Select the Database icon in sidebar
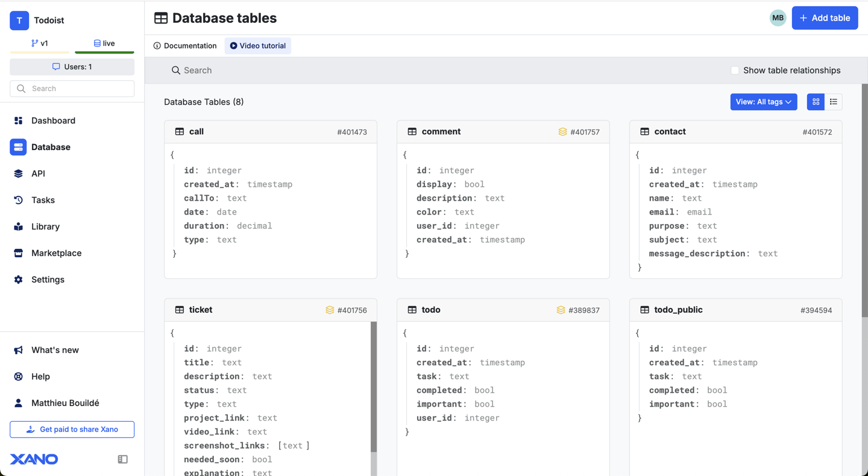The image size is (868, 476). click(18, 147)
